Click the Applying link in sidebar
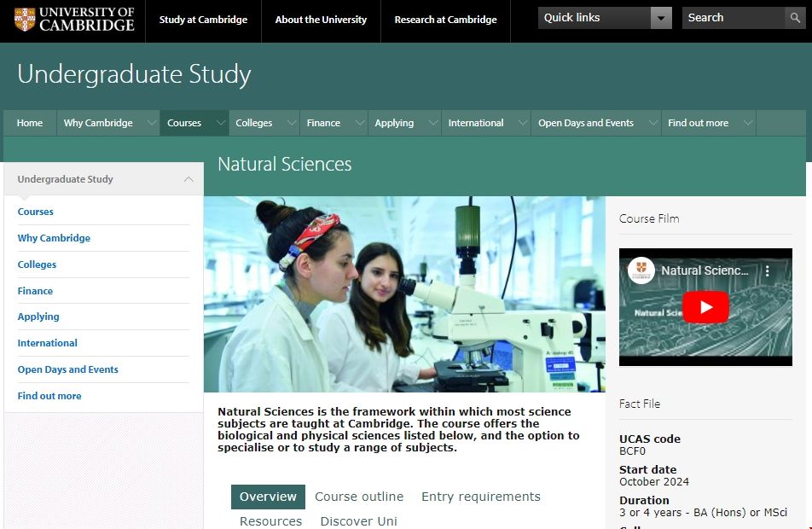 tap(38, 317)
